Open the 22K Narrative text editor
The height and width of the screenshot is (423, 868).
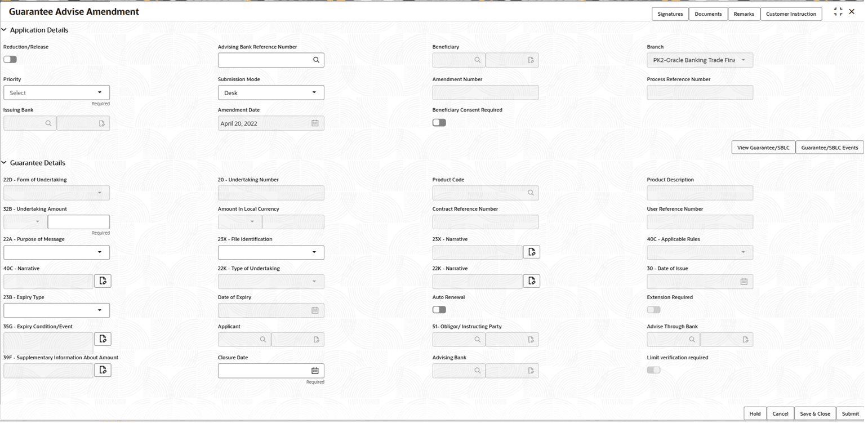(530, 281)
